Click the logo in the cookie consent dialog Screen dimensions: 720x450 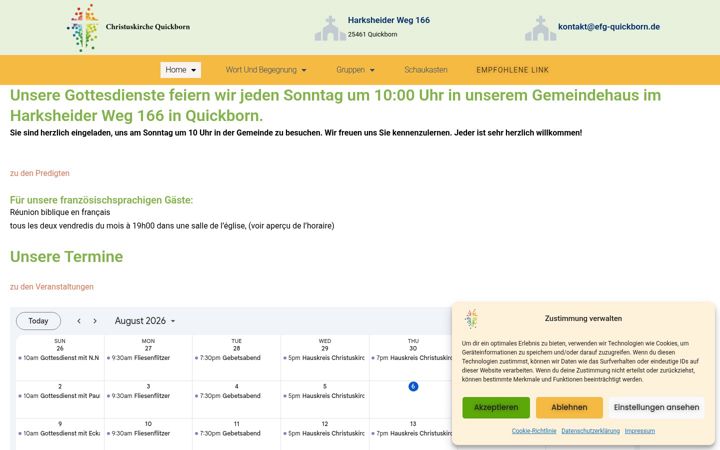tap(471, 319)
